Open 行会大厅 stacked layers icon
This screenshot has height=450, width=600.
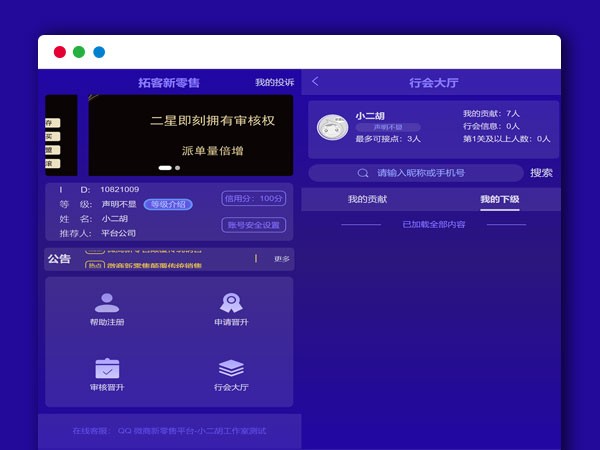click(230, 367)
